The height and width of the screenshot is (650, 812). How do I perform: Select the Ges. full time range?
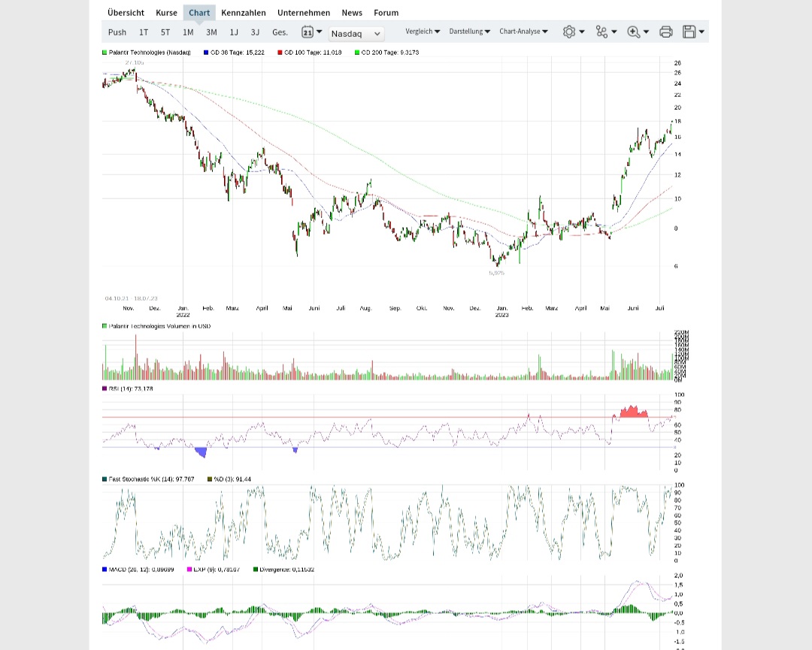tap(280, 32)
